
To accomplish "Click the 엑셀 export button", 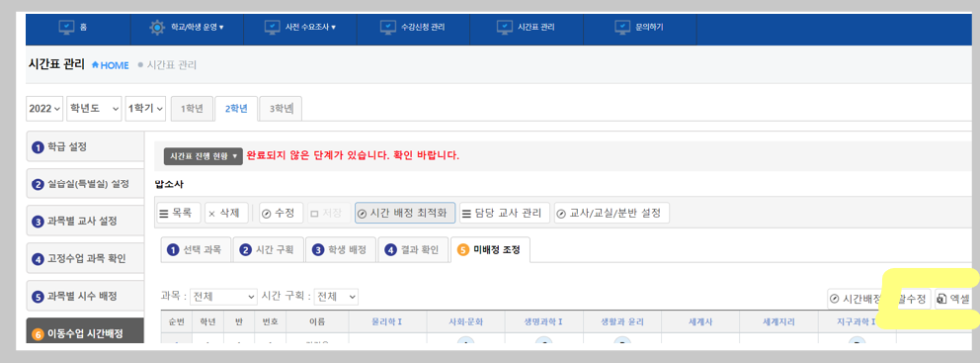I will (953, 299).
